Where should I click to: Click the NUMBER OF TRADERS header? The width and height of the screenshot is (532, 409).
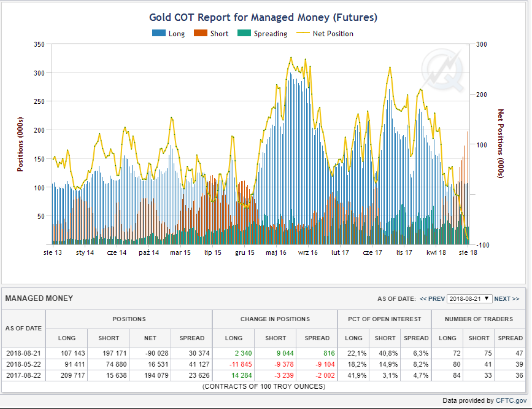click(x=479, y=319)
